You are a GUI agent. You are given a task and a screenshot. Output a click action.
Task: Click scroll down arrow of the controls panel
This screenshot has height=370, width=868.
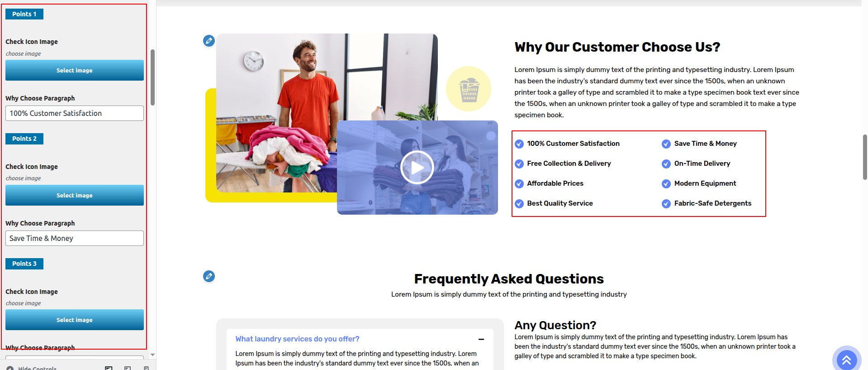click(152, 355)
